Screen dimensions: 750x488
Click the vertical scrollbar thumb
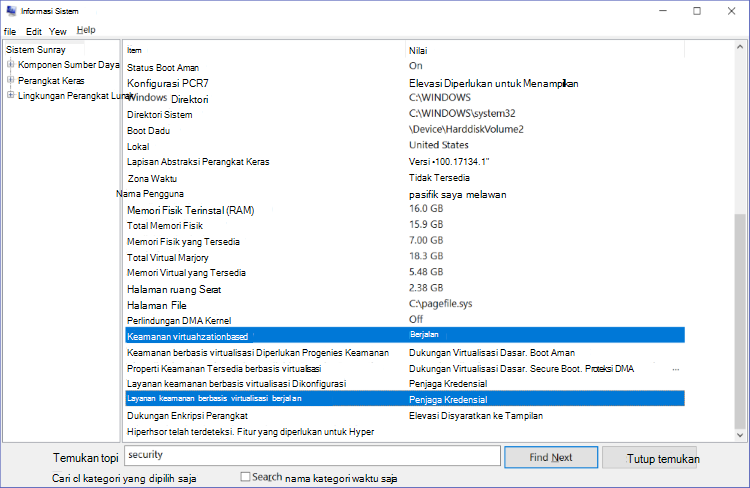click(740, 321)
